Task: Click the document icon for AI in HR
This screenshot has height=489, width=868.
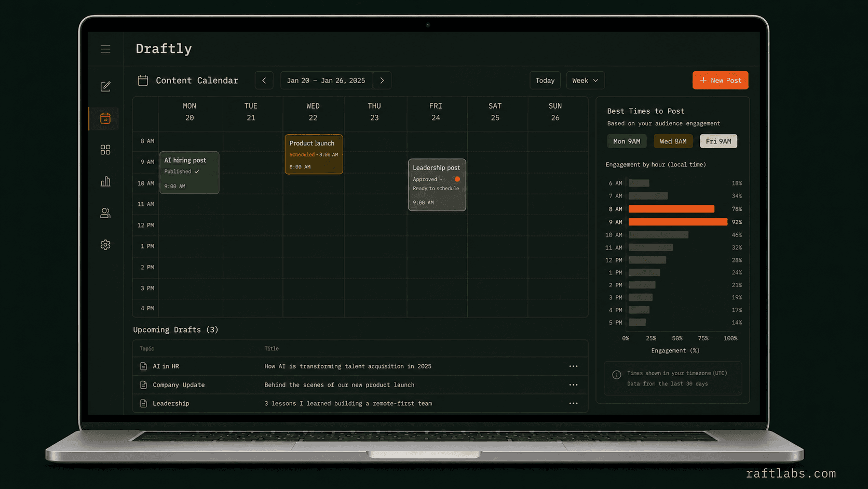Action: point(143,366)
